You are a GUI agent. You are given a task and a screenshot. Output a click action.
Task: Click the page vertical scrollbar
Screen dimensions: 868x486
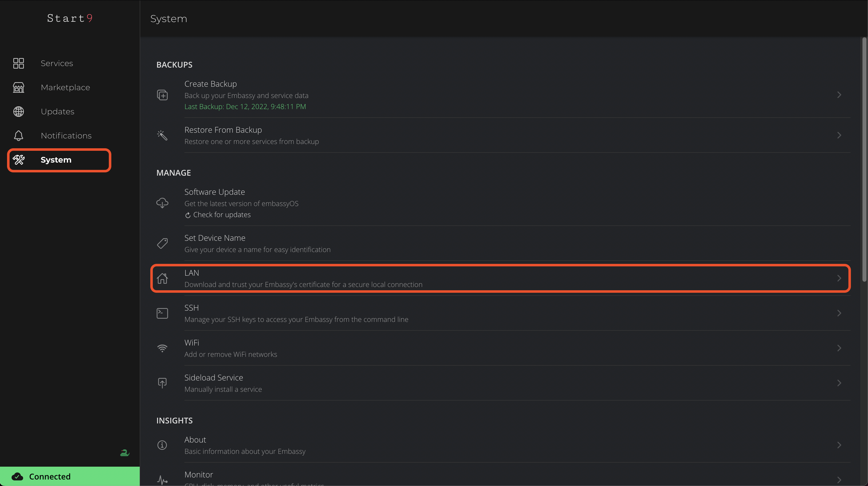[864, 158]
